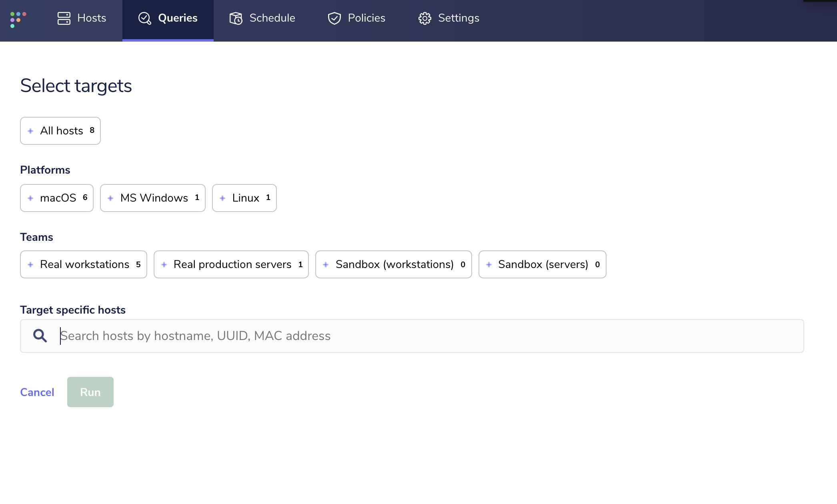
Task: Click the Schedule package icon
Action: (x=236, y=18)
